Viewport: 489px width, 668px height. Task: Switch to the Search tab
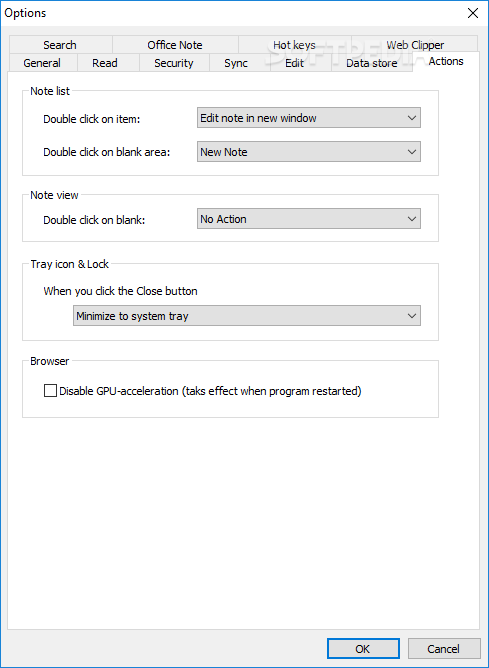click(x=60, y=45)
